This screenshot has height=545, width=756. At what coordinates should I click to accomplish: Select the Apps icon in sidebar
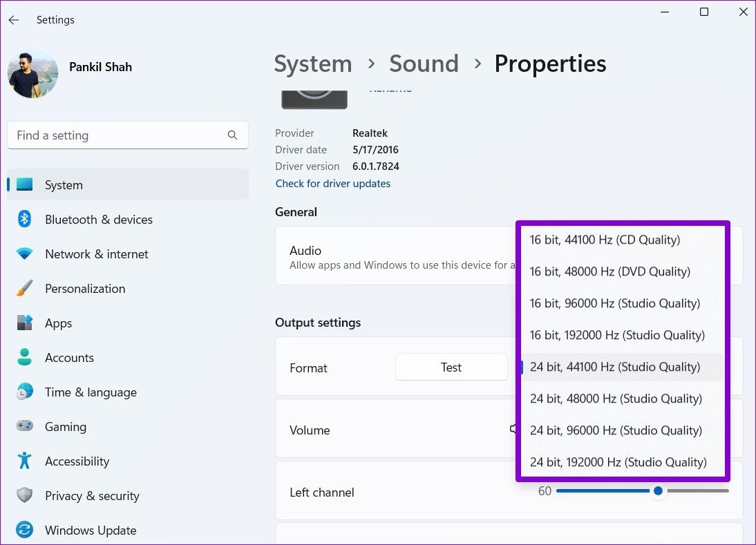pos(25,323)
